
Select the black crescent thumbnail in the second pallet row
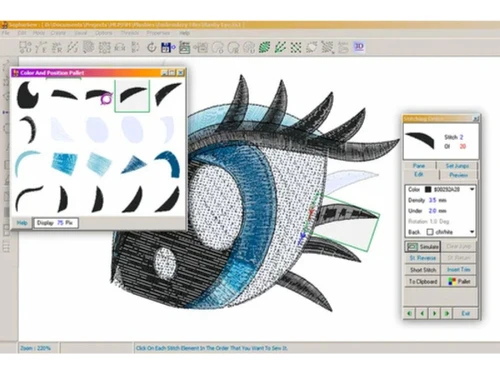point(29,129)
